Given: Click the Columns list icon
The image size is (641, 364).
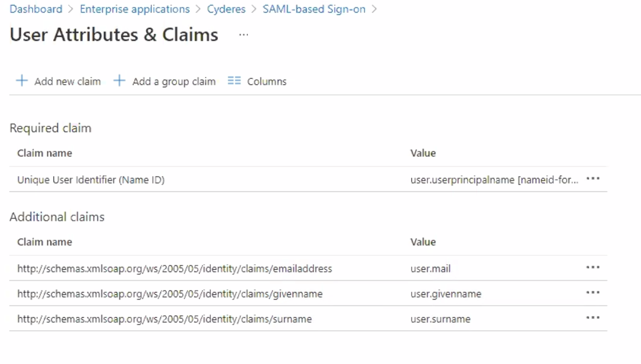Looking at the screenshot, I should click(x=234, y=81).
